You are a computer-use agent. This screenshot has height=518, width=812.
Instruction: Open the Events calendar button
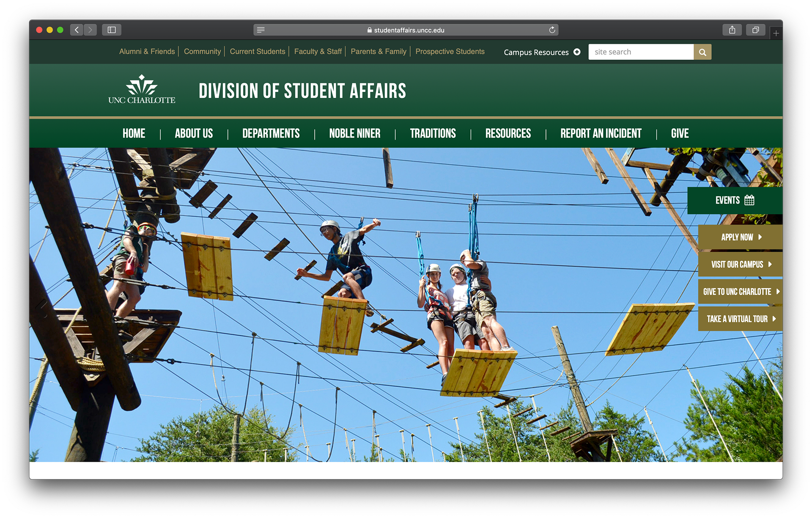(x=735, y=200)
